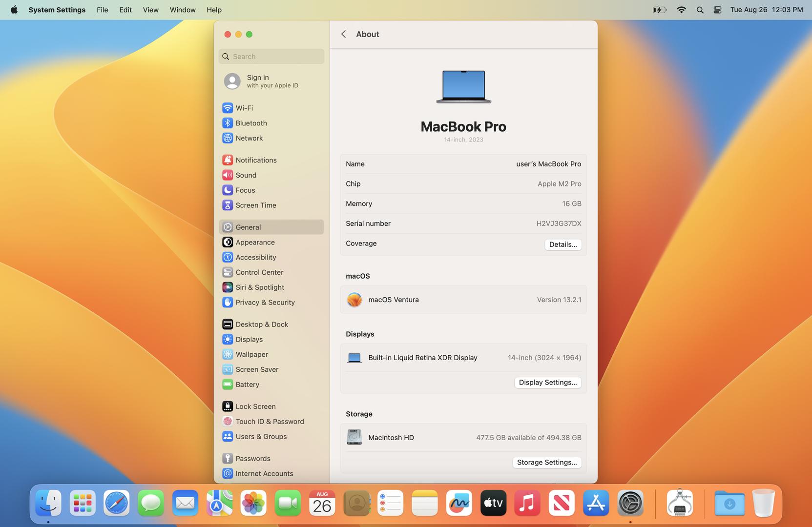Screen dimensions: 812x527
Task: Open Spotlight search in menu bar
Action: tap(700, 10)
